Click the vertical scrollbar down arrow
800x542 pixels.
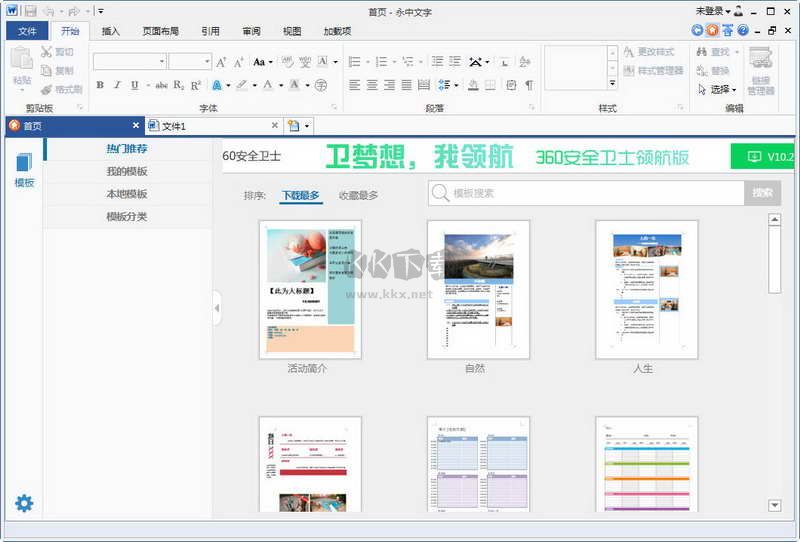[x=774, y=506]
